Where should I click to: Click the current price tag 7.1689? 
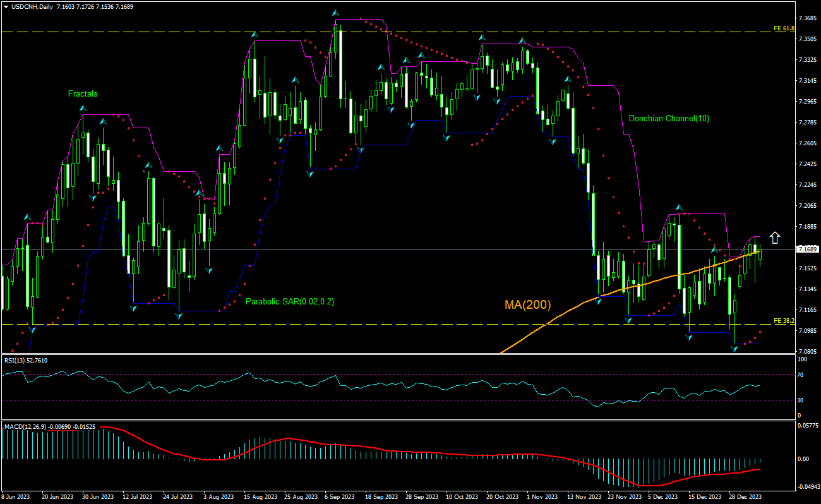[808, 250]
